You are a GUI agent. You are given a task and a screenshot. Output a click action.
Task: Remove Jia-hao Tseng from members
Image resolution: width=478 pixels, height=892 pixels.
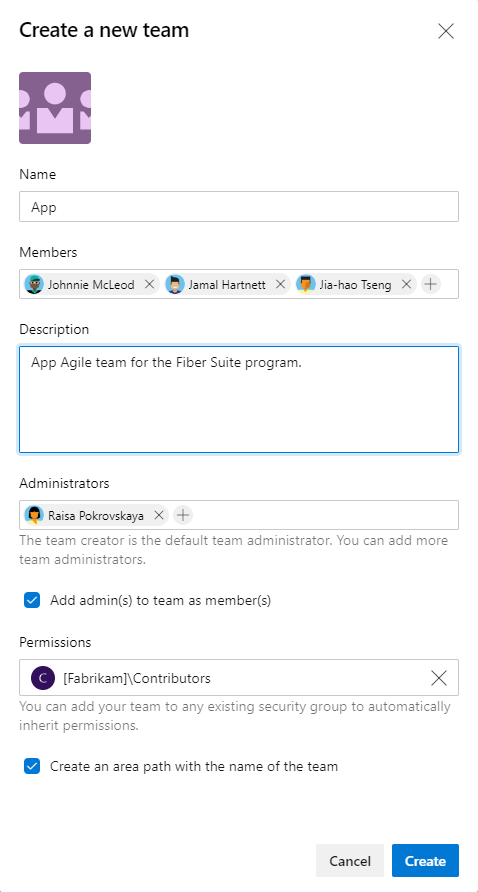pyautogui.click(x=406, y=284)
